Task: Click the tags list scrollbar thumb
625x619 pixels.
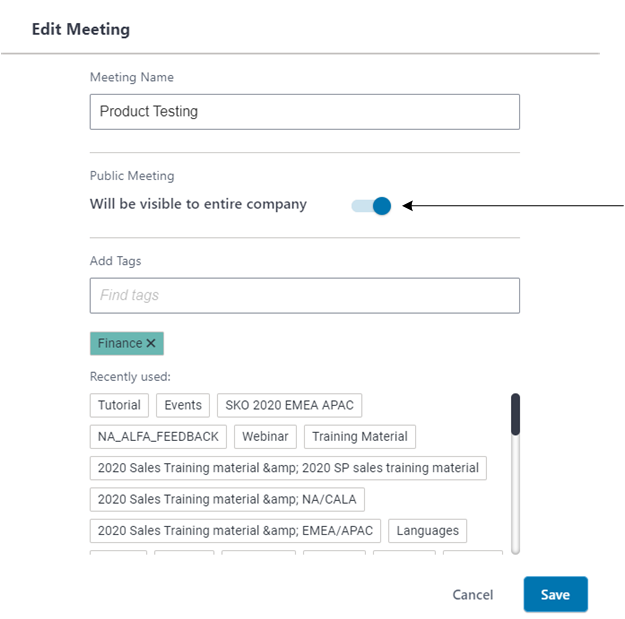Action: (x=515, y=414)
